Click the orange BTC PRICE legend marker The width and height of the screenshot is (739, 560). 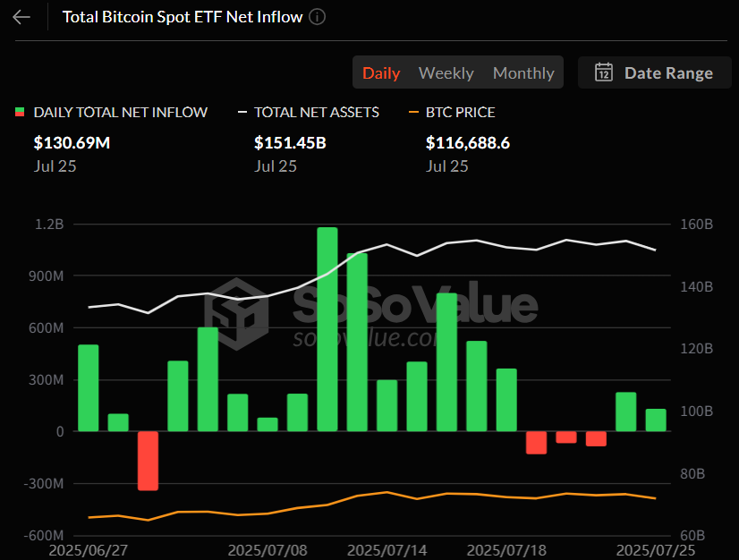[x=416, y=112]
